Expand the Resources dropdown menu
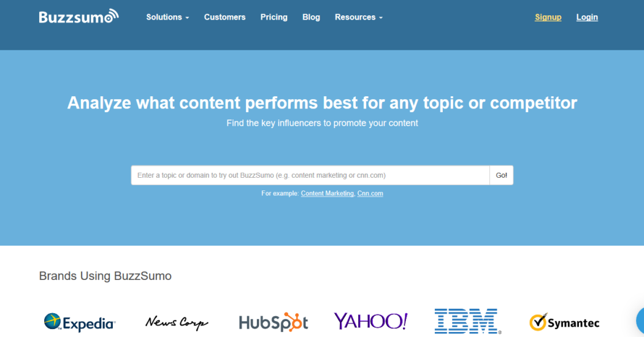Viewport: 644px width, 337px height. [x=359, y=17]
